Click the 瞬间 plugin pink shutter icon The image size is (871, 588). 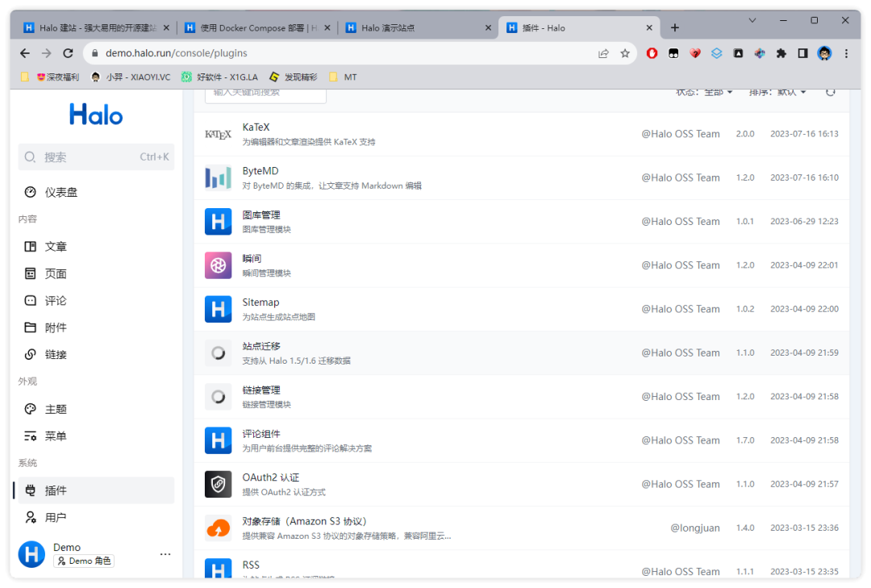pyautogui.click(x=218, y=265)
